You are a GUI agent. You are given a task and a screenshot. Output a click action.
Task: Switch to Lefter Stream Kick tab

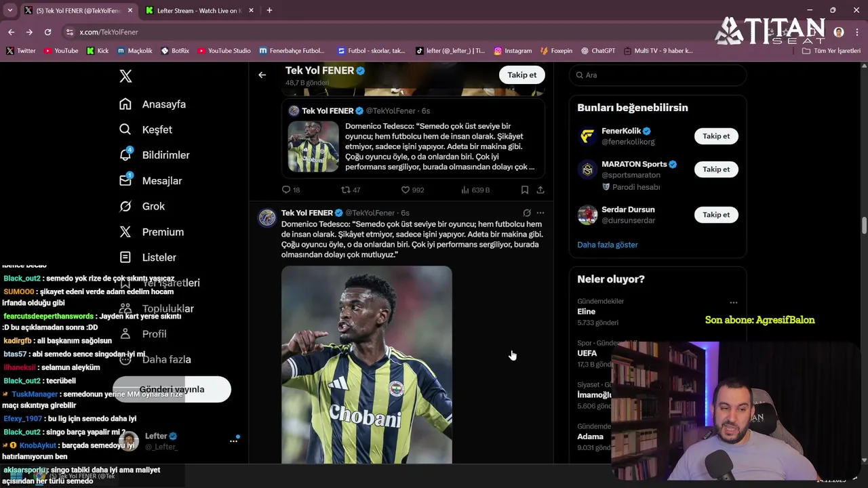click(x=199, y=11)
